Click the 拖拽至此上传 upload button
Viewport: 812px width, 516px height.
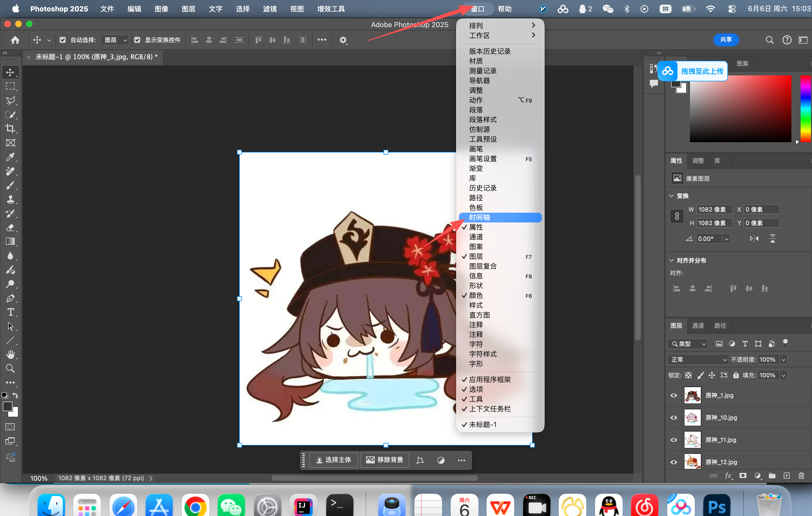coord(693,71)
